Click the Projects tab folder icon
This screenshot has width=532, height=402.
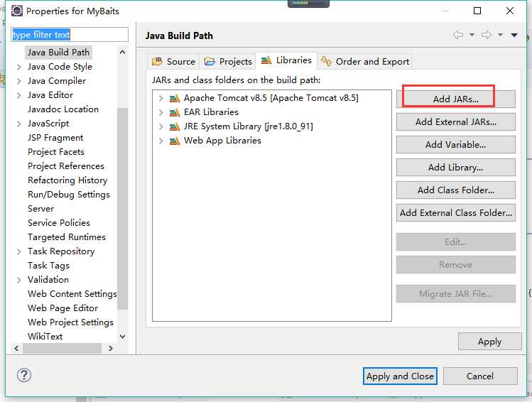[x=210, y=61]
